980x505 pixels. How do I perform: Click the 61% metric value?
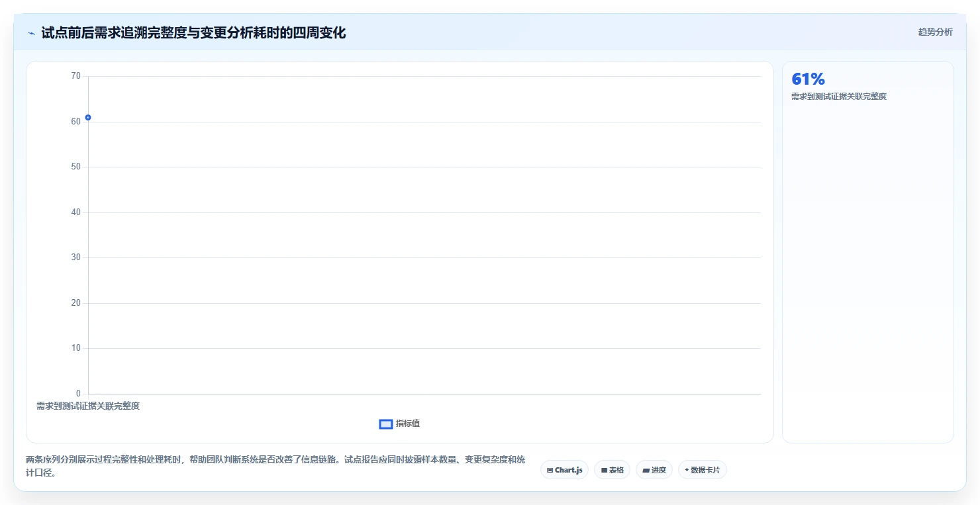click(x=808, y=79)
